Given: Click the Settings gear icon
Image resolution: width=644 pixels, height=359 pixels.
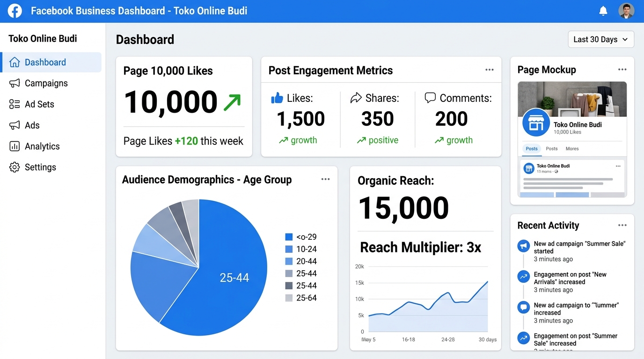Looking at the screenshot, I should tap(15, 167).
